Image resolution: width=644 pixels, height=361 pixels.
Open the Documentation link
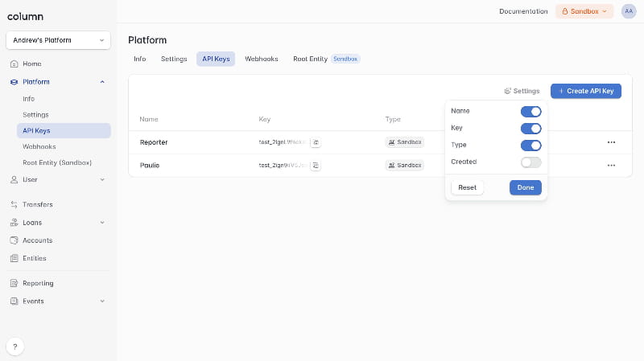click(x=523, y=11)
